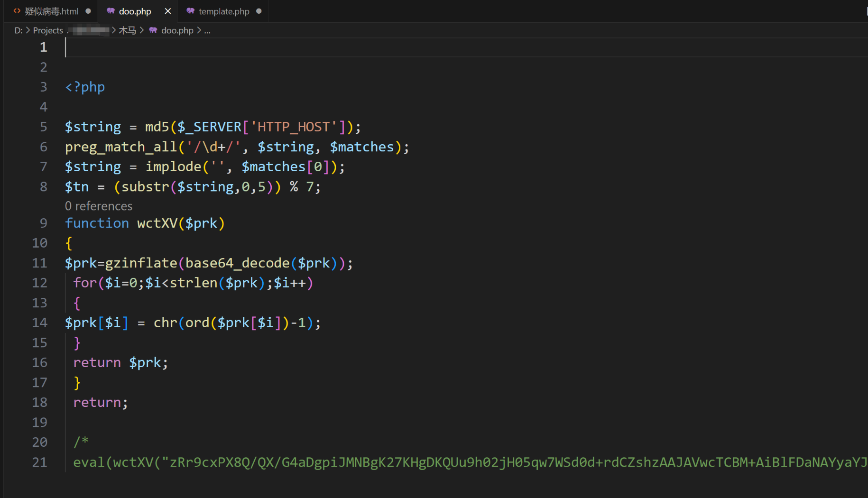Click the PHP icon in breadcrumb path

pyautogui.click(x=153, y=30)
